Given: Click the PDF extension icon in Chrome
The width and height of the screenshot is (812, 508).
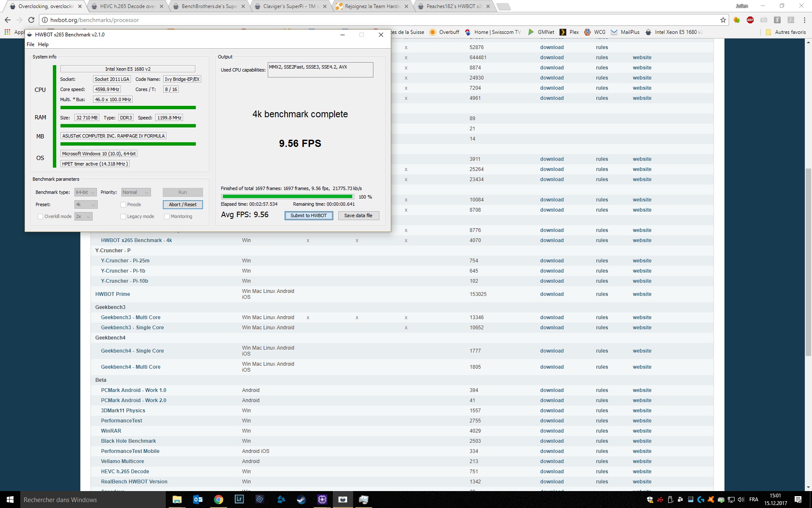Looking at the screenshot, I should (791, 20).
